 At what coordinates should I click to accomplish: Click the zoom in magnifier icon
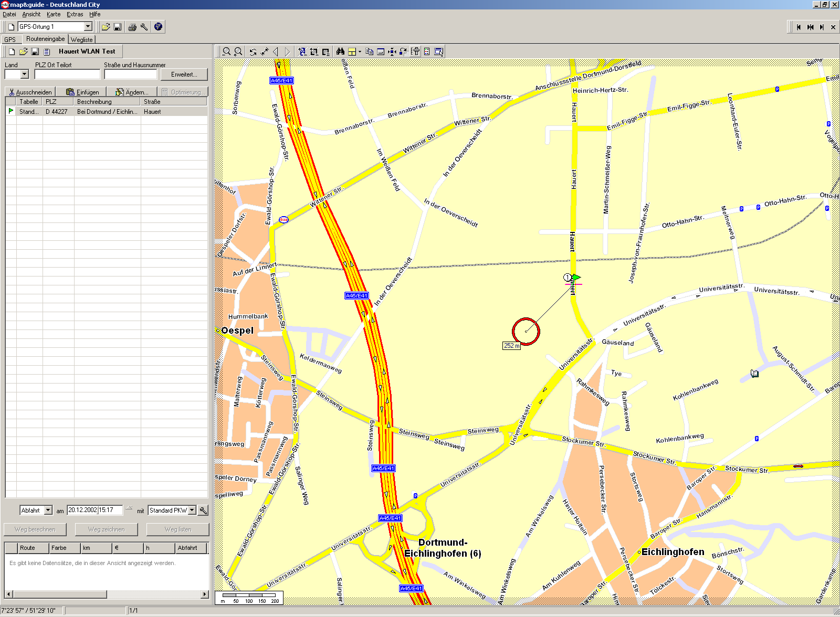point(238,51)
